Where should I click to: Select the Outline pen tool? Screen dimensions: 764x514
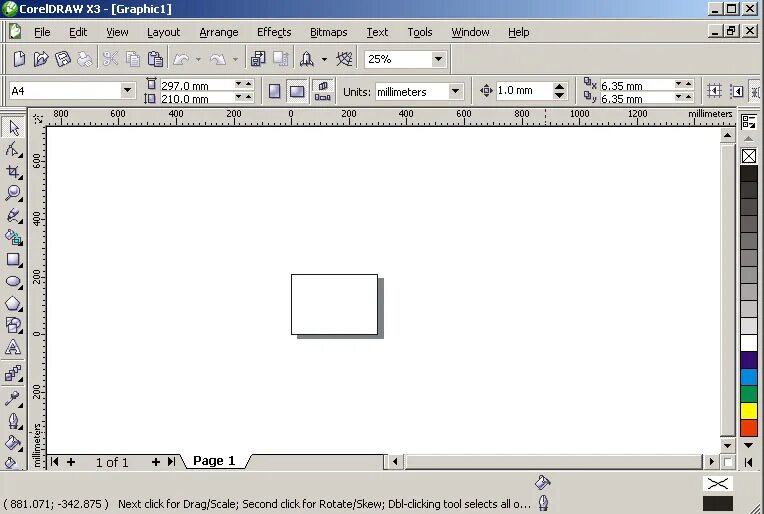(13, 420)
